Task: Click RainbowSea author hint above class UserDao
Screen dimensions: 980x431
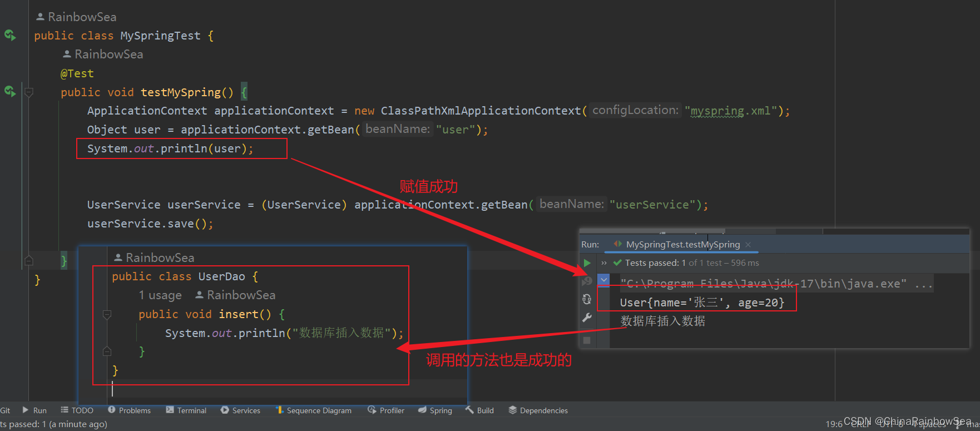Action: 154,258
